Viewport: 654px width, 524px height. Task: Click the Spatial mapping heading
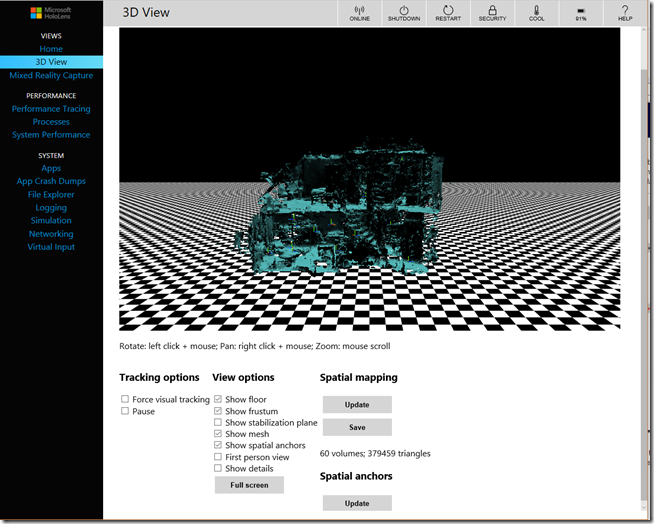359,377
